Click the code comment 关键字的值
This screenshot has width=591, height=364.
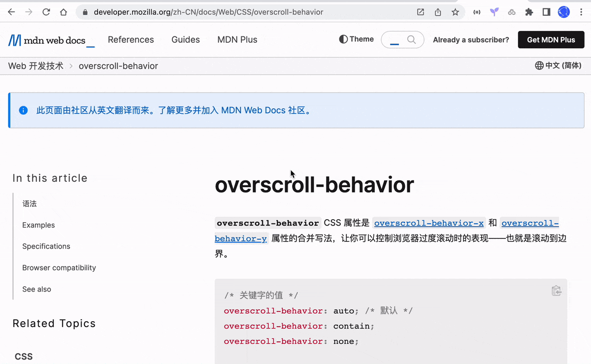pos(261,296)
